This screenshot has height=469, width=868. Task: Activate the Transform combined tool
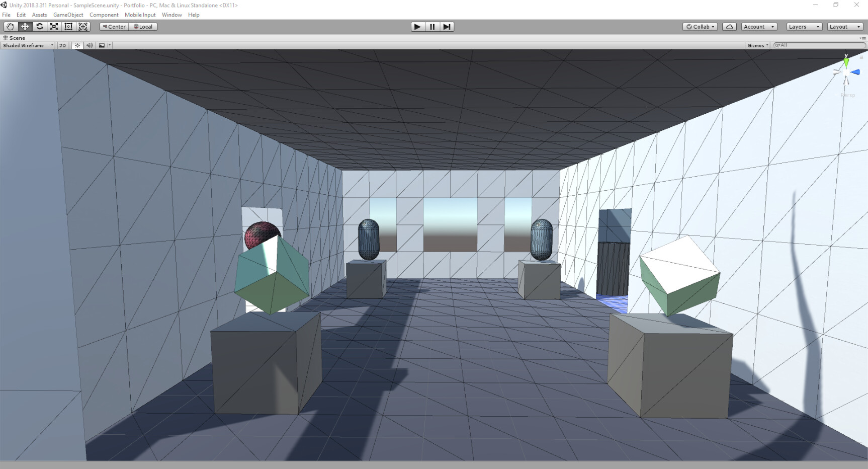(83, 27)
